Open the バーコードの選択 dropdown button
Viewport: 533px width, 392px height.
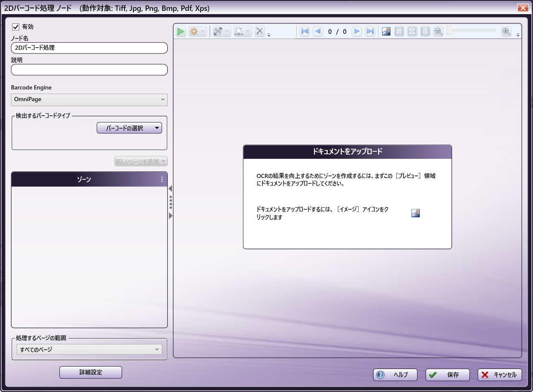[x=129, y=128]
